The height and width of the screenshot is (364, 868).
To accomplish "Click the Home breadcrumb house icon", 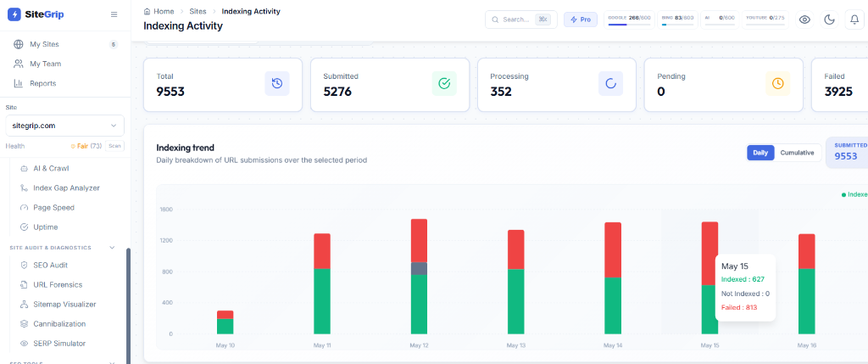I will click(x=147, y=11).
